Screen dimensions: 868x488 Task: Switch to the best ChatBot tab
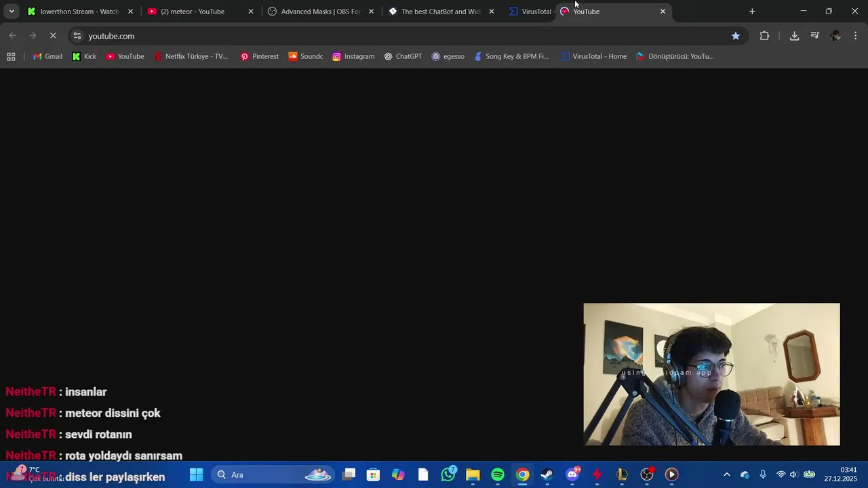coord(441,12)
